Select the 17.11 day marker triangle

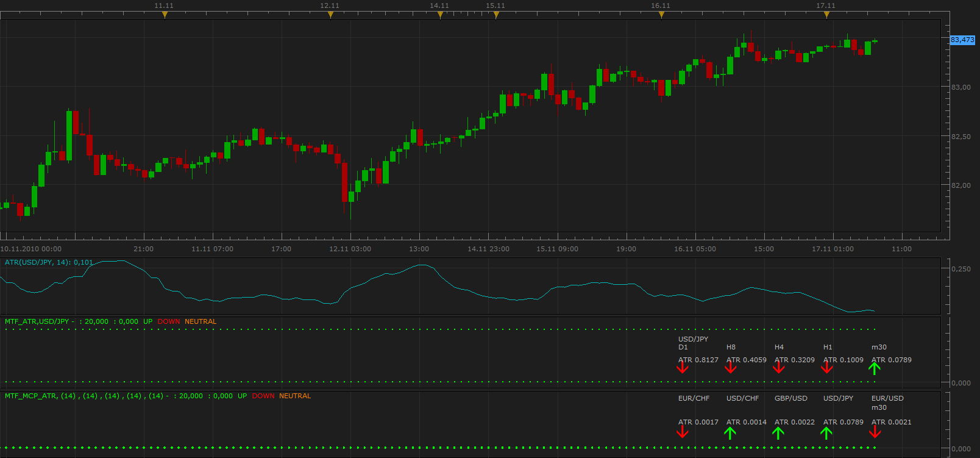point(826,15)
